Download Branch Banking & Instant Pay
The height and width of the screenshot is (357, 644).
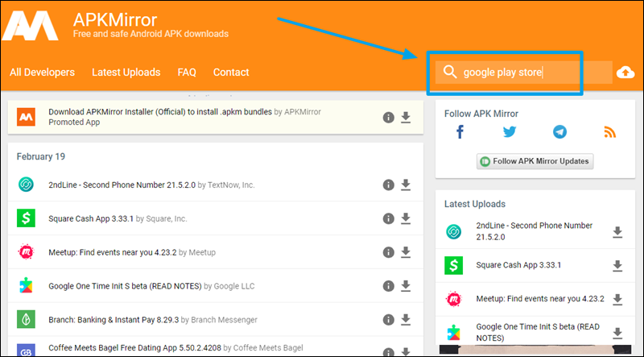[406, 320]
